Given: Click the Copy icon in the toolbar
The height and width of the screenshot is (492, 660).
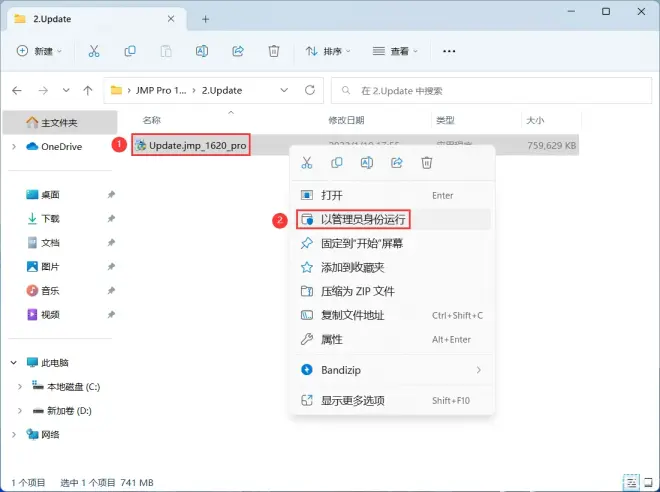Looking at the screenshot, I should [130, 51].
